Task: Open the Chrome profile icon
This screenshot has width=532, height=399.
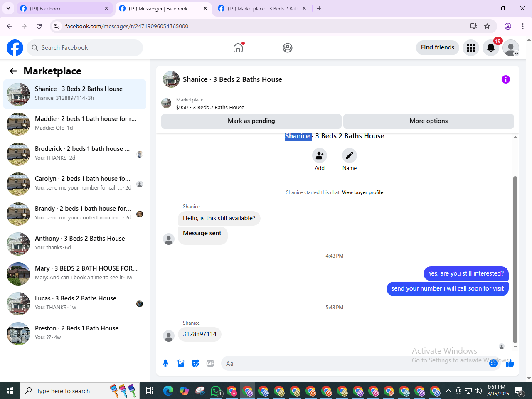Action: click(x=508, y=26)
